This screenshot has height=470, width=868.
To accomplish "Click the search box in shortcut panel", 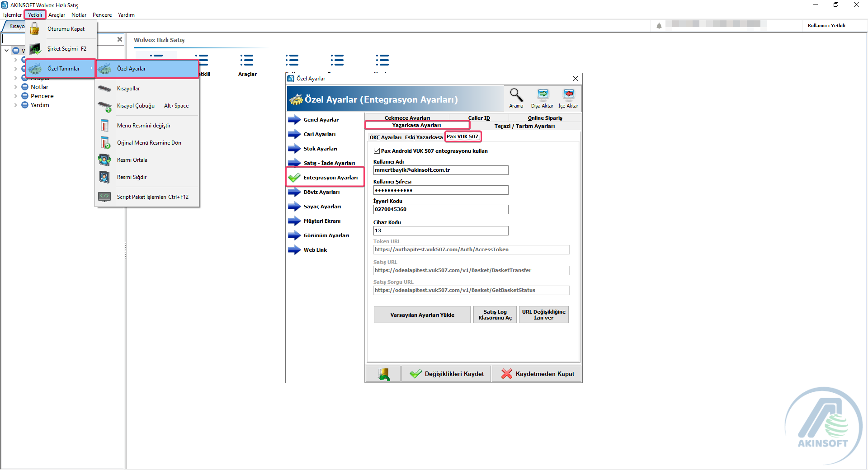I will 58,39.
